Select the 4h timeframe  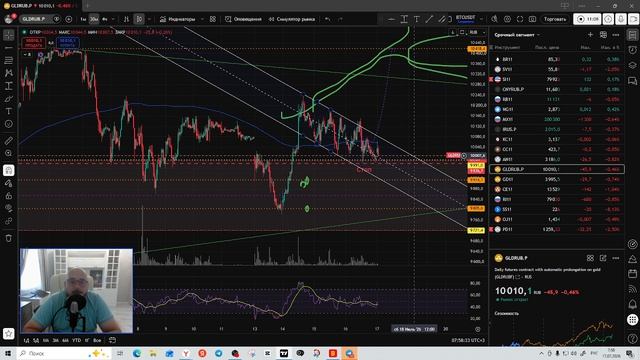(104, 19)
